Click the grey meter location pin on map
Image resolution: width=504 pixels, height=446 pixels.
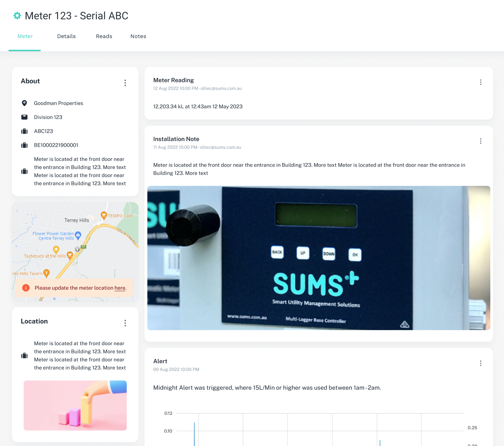tap(77, 249)
